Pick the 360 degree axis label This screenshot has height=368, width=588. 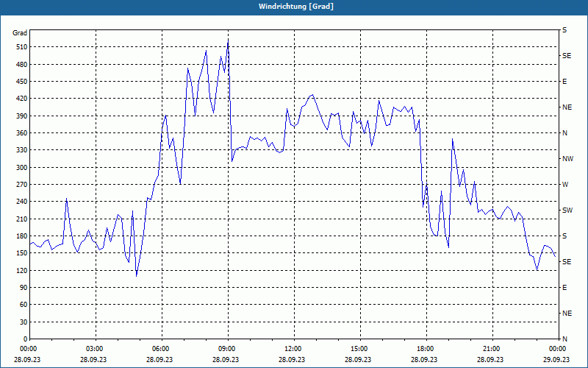[22, 133]
